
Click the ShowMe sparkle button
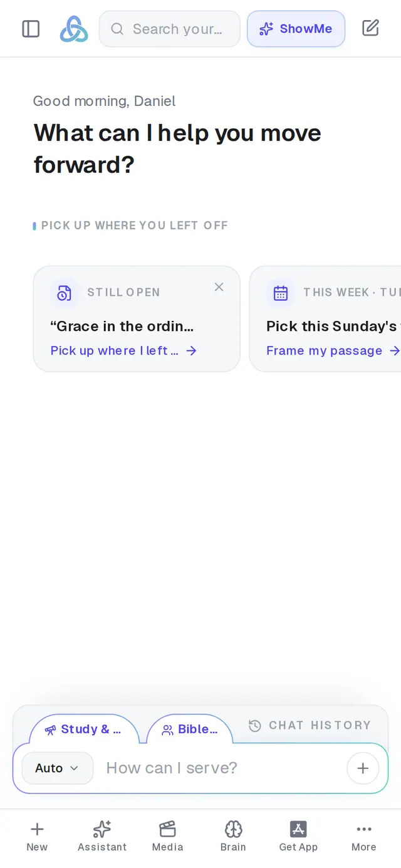[x=296, y=29]
